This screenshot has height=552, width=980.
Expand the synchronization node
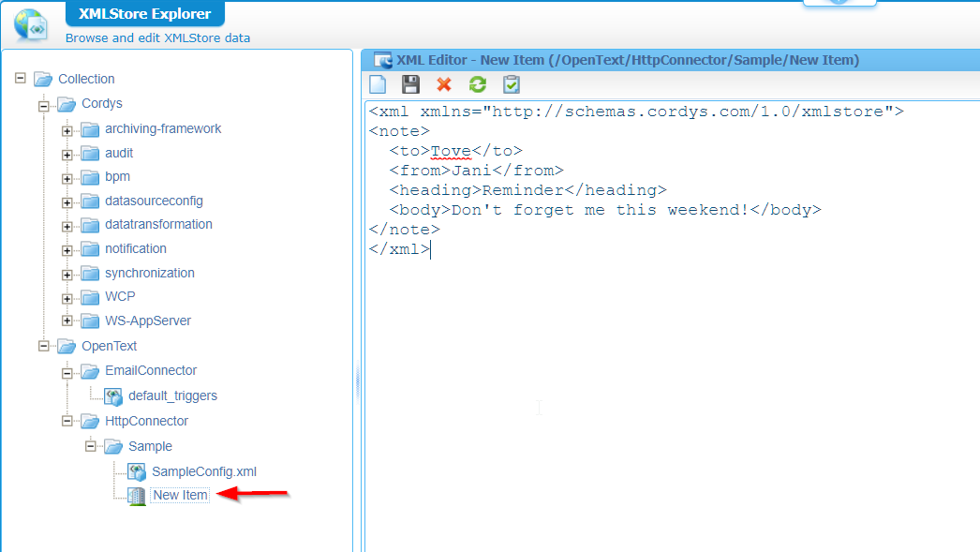(x=67, y=275)
